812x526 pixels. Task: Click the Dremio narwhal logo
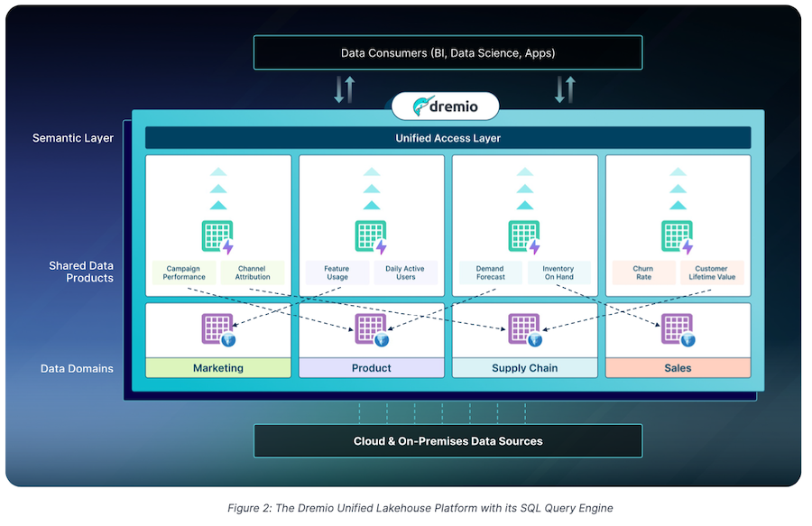click(446, 106)
